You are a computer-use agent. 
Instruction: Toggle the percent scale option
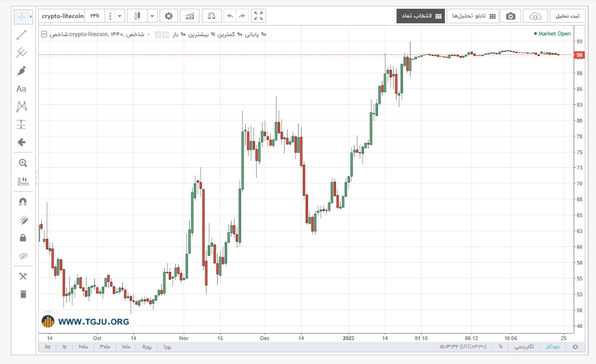[501, 347]
